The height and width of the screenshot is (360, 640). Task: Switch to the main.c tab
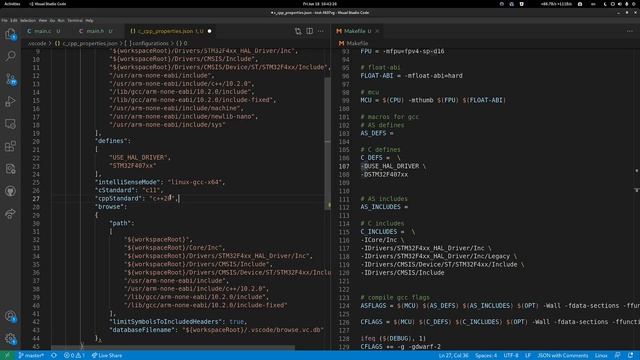click(x=44, y=31)
